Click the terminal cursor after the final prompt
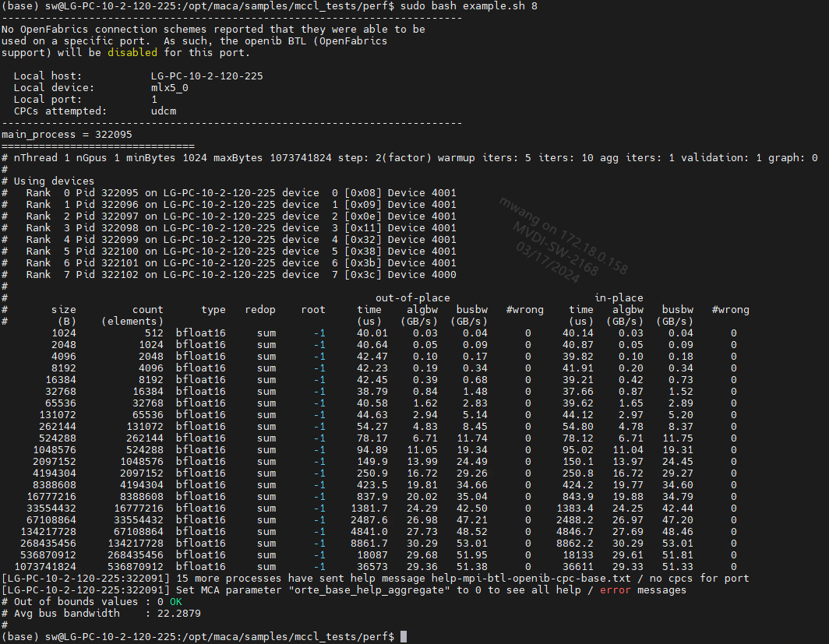The height and width of the screenshot is (644, 829). coord(404,637)
